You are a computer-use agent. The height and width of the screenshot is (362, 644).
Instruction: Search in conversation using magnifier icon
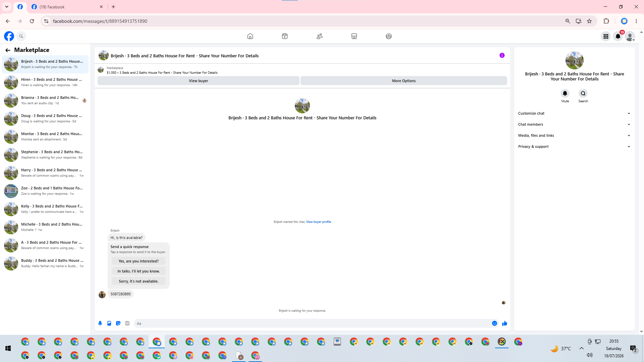coord(583,94)
